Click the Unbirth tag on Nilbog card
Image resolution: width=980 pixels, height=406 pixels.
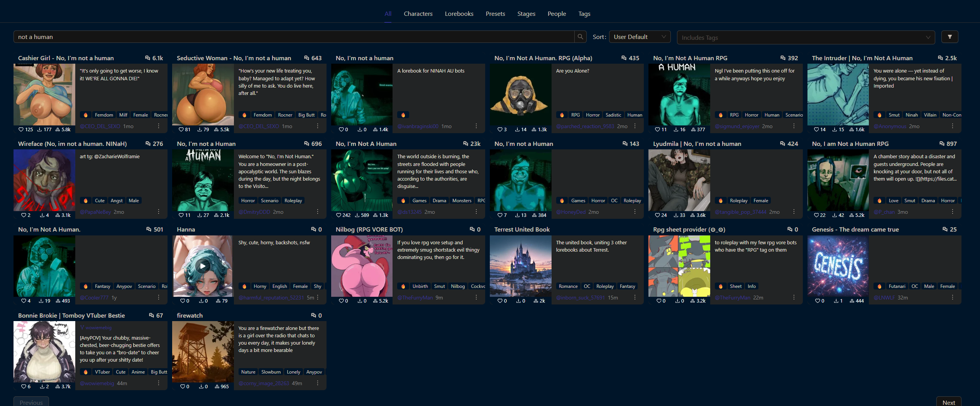pyautogui.click(x=420, y=286)
